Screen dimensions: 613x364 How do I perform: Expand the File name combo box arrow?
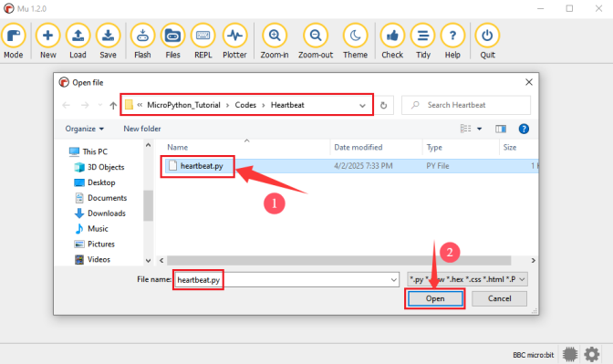tap(394, 280)
